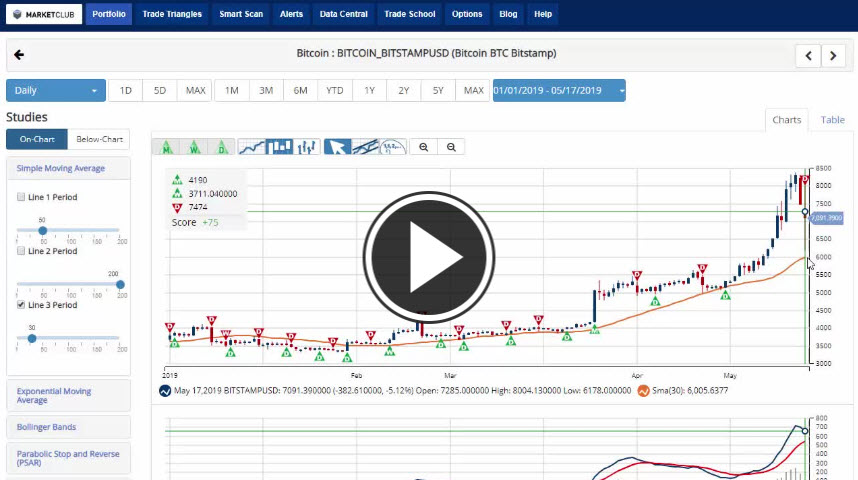Open the date range dropdown
Screen dimensions: 858x480
click(x=559, y=90)
